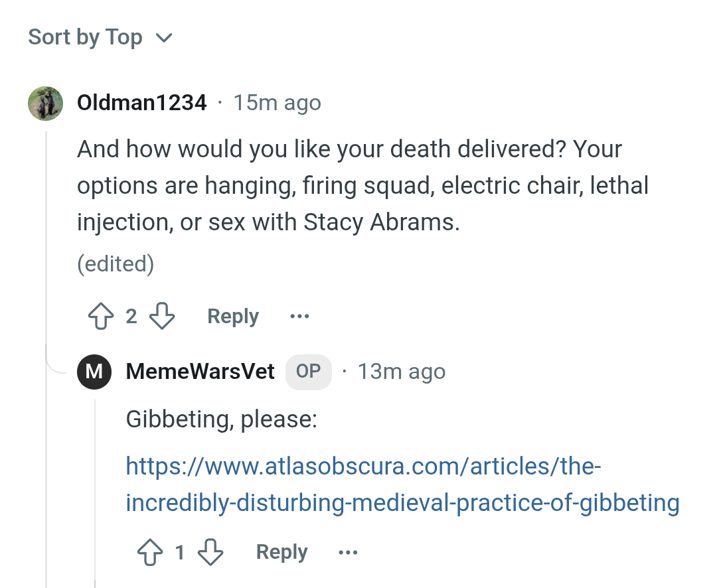Image resolution: width=717 pixels, height=588 pixels.
Task: Click the 13m ago timestamp
Action: (401, 372)
